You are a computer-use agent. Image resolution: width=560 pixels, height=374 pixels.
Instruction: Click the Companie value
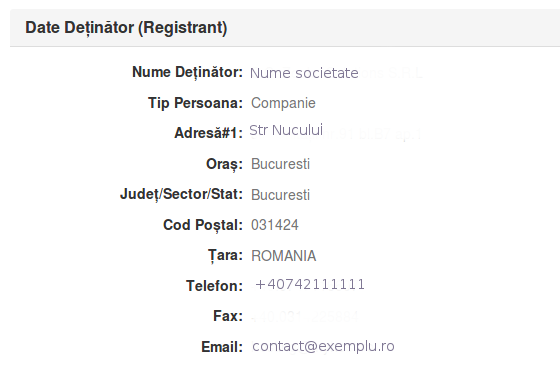pos(283,103)
